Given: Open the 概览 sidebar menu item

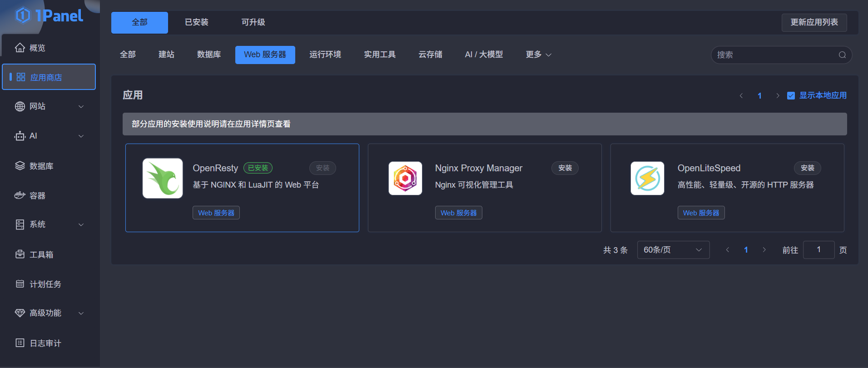Looking at the screenshot, I should (49, 48).
